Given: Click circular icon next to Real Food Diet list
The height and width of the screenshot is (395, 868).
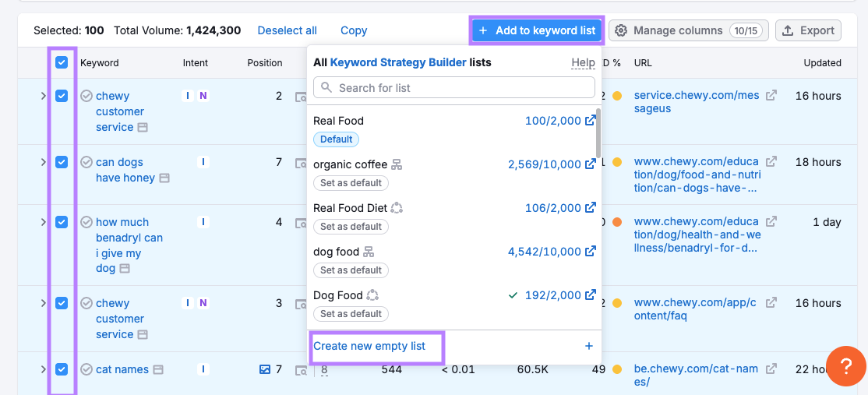Looking at the screenshot, I should tap(397, 208).
